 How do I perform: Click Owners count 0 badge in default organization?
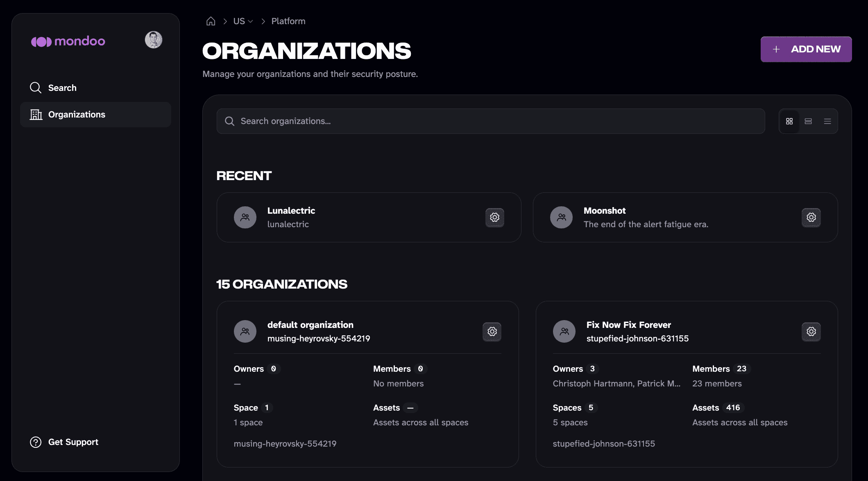(x=274, y=369)
